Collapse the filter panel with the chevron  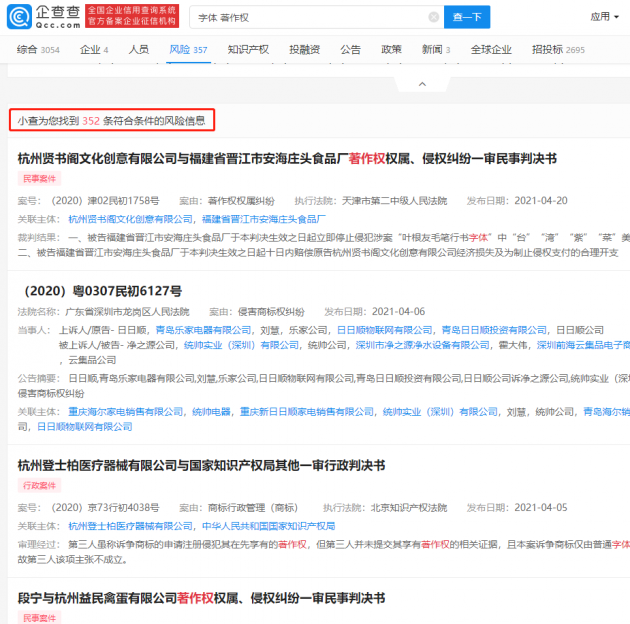tap(422, 84)
